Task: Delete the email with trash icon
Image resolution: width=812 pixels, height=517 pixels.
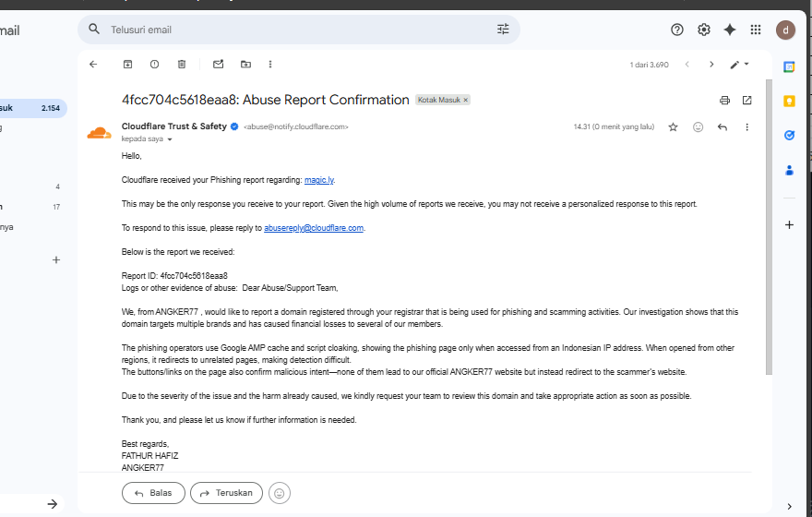Action: [x=182, y=65]
